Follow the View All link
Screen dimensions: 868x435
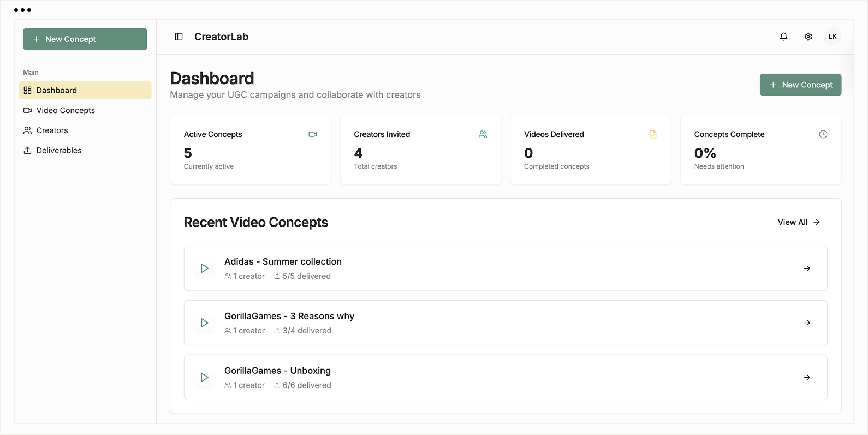pyautogui.click(x=798, y=222)
